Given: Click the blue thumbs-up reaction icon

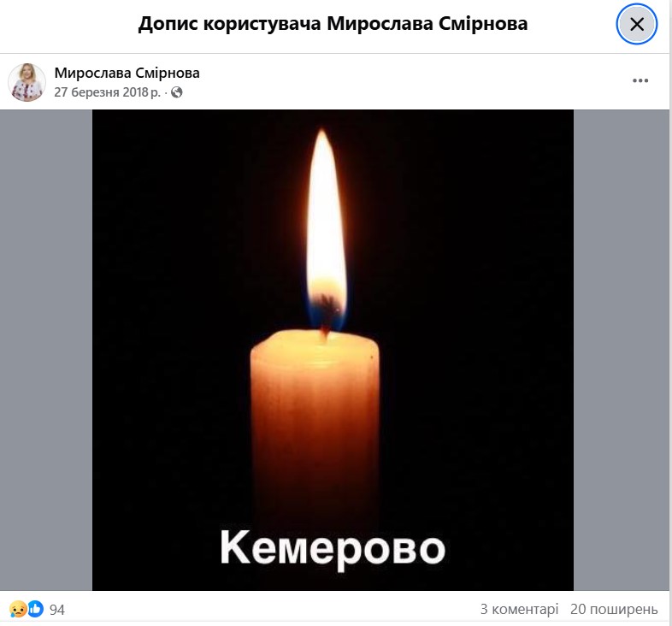Looking at the screenshot, I should 36,609.
